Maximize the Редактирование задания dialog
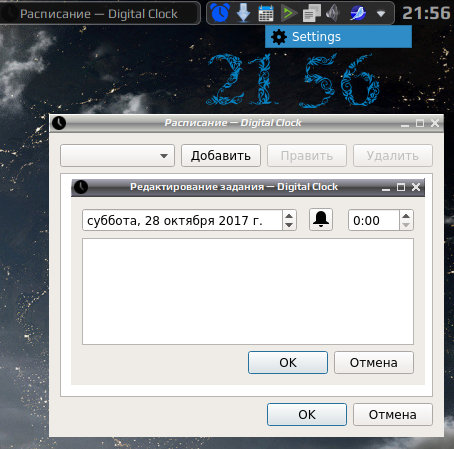 pyautogui.click(x=401, y=187)
